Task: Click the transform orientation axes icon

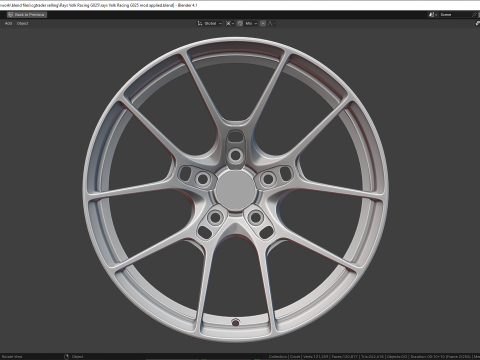Action: [200, 23]
